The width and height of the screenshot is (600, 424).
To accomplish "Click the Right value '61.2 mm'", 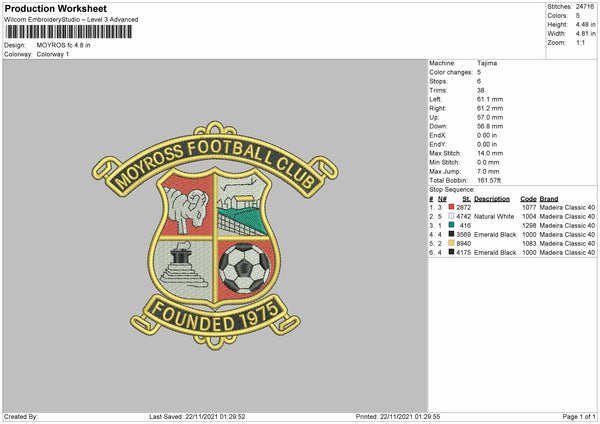I will tap(490, 108).
